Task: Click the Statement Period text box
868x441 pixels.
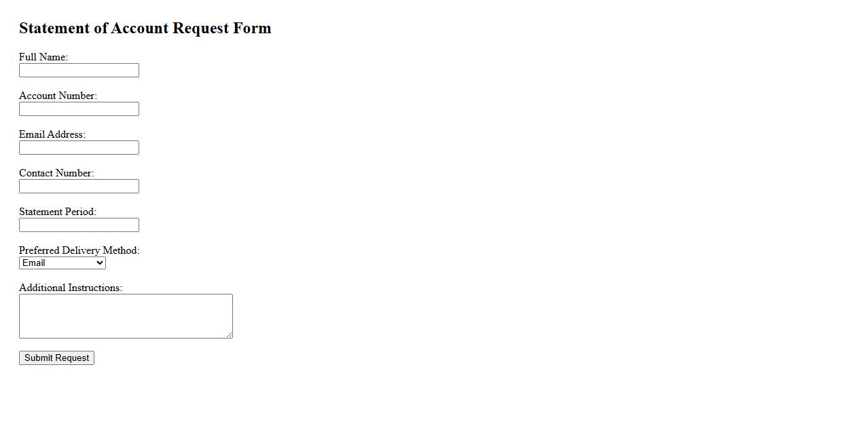Action: pos(79,225)
